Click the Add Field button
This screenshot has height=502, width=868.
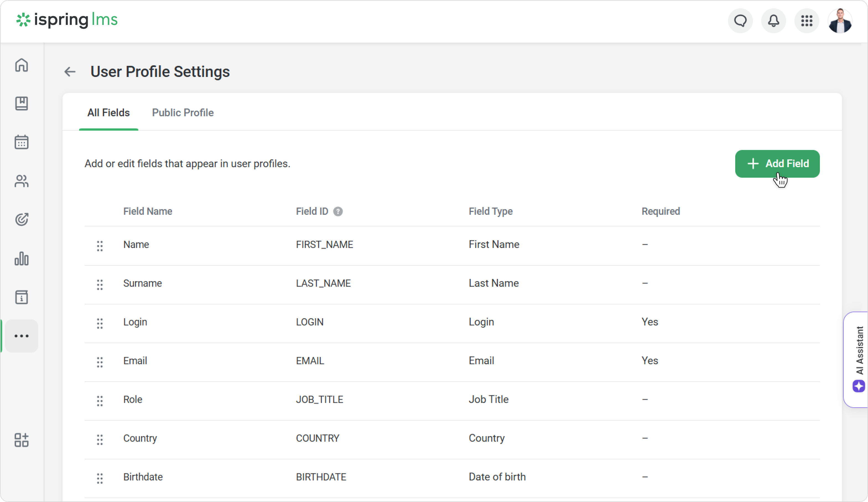pyautogui.click(x=777, y=164)
